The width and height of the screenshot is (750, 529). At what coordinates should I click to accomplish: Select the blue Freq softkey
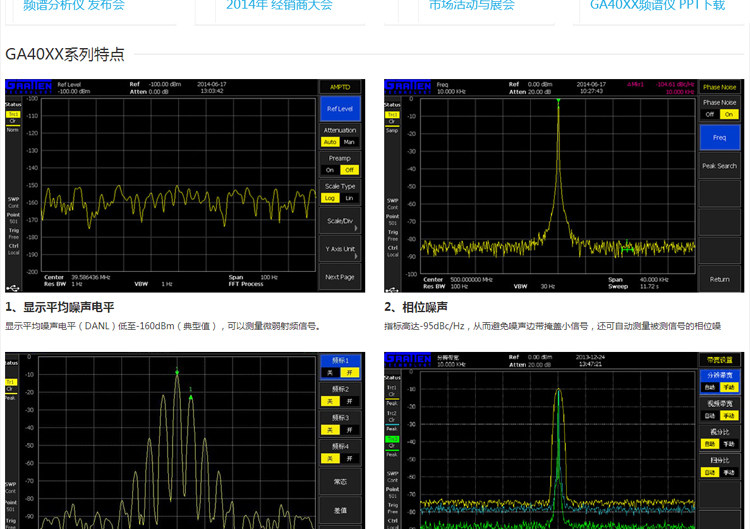pos(719,138)
